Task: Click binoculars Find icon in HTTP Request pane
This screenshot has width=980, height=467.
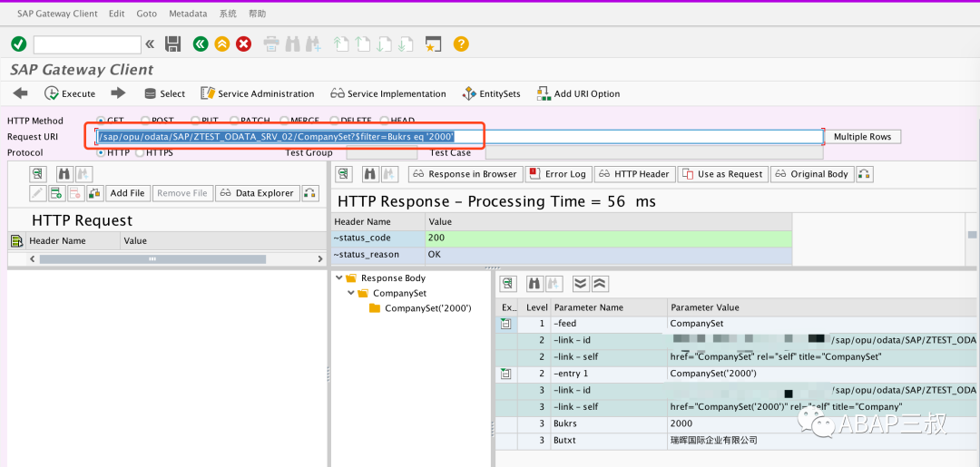Action: click(64, 173)
